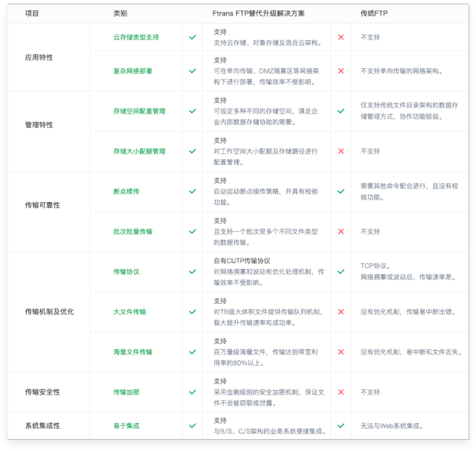Viewport: 476px width, 451px height.
Task: Click red X in 复杂网络部署 row
Action: [x=341, y=71]
